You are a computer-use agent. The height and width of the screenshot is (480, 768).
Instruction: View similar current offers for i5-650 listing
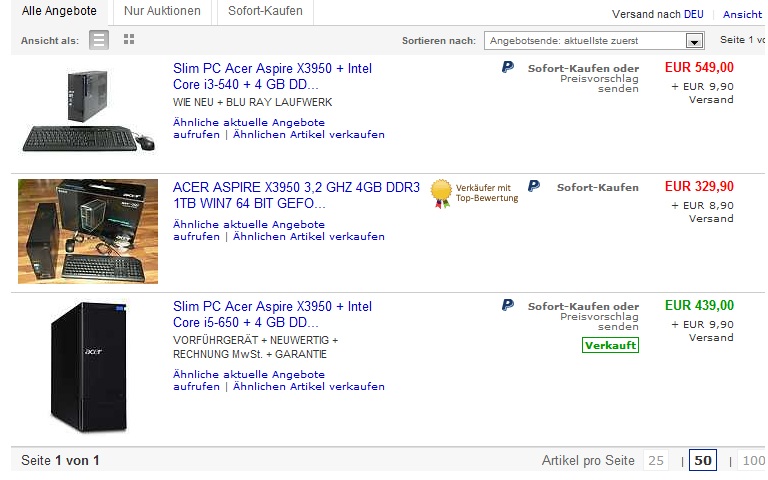click(x=248, y=380)
